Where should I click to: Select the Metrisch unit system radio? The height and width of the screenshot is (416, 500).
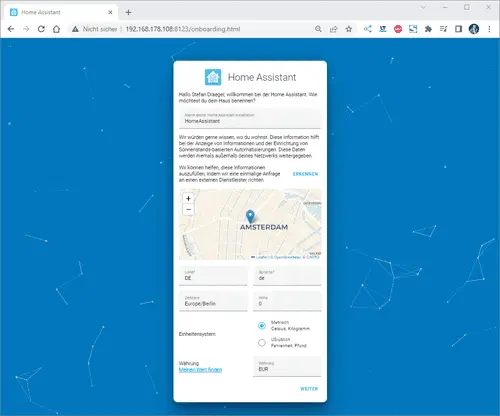pyautogui.click(x=262, y=325)
